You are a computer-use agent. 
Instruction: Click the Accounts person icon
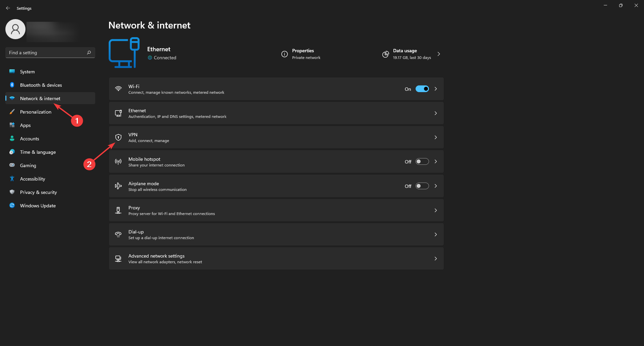coord(12,138)
